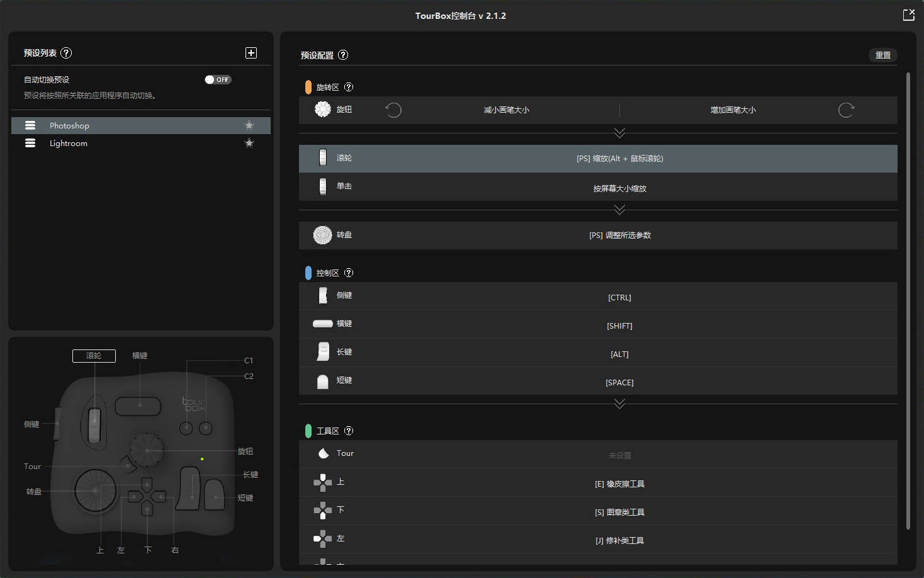The width and height of the screenshot is (924, 578).
Task: Open help icon beside 旋转区
Action: pos(349,87)
